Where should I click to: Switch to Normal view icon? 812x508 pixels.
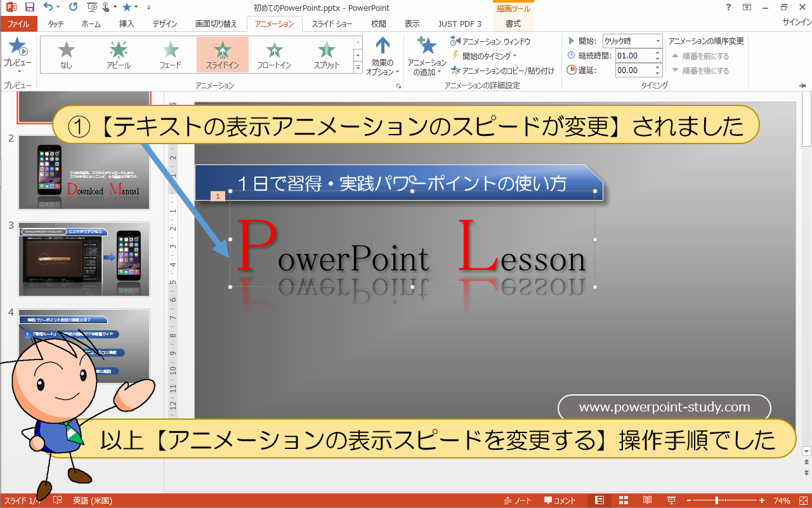(599, 500)
